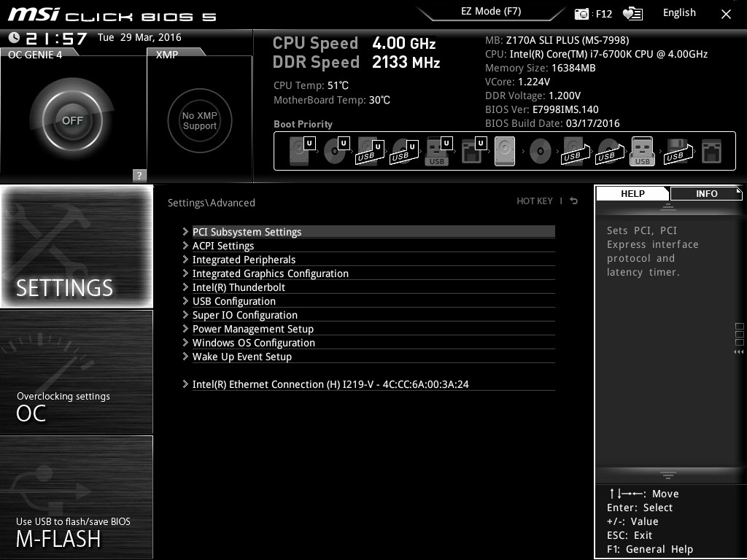The image size is (747, 560).
Task: Click the OC GENIE 4 tab label
Action: click(35, 54)
